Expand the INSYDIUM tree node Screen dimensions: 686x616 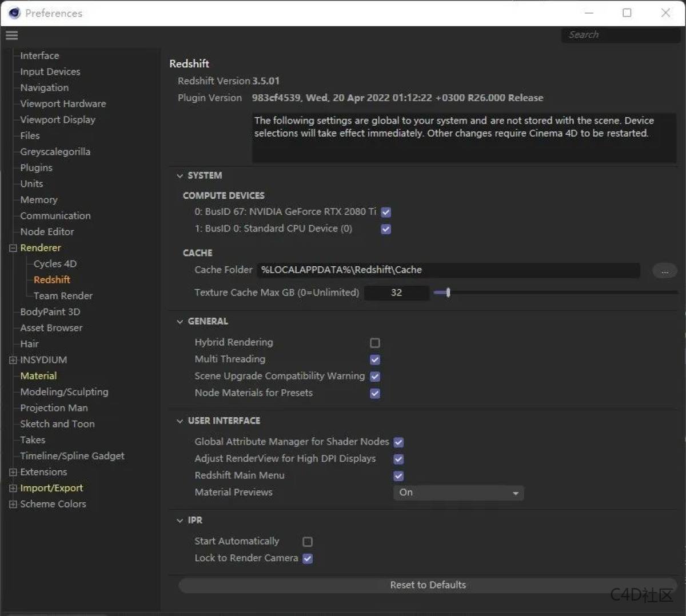[x=13, y=360]
